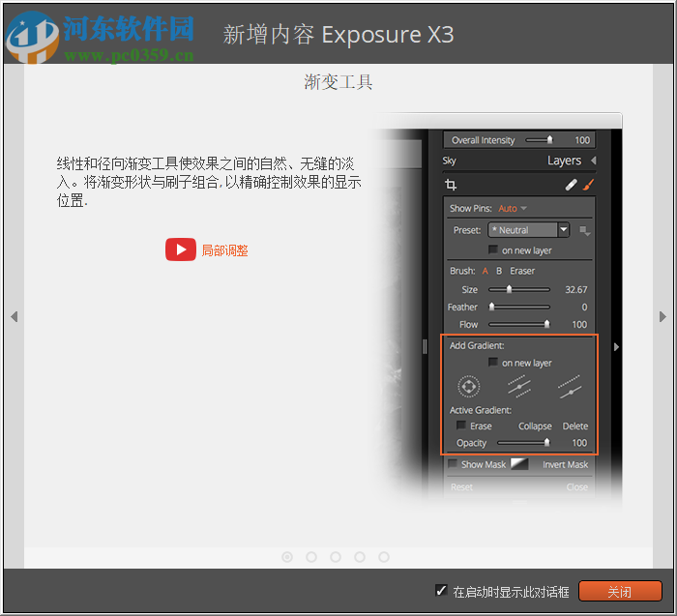Select the first page indicator dot
The height and width of the screenshot is (616, 677).
[287, 557]
